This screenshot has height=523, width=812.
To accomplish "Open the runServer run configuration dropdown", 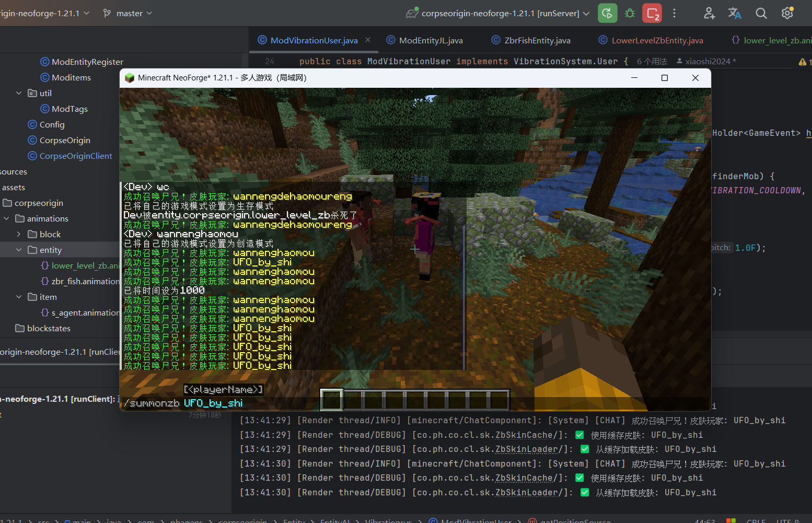I will [498, 13].
